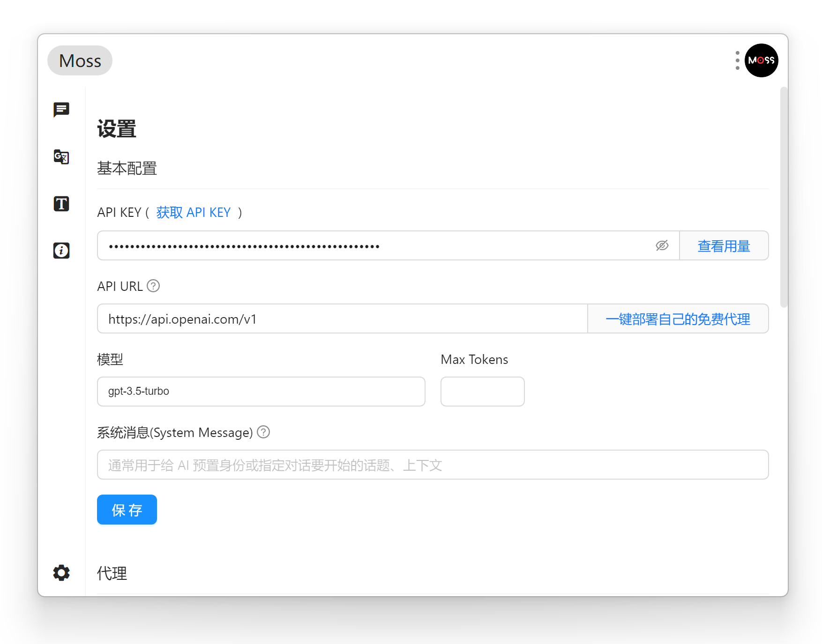This screenshot has height=644, width=822.
Task: Toggle API key visibility eye icon
Action: 662,245
